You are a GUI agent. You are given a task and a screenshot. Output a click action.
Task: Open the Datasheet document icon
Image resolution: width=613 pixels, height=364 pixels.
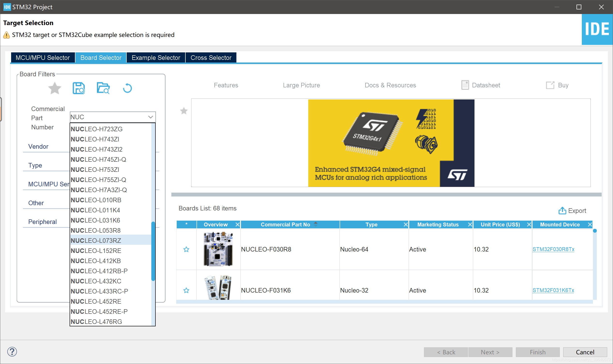pos(465,85)
